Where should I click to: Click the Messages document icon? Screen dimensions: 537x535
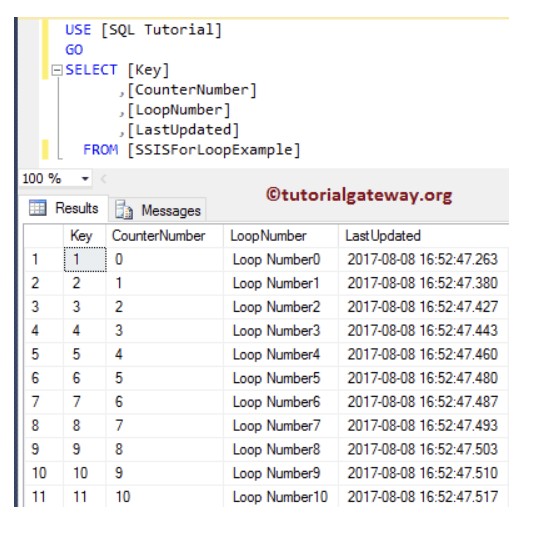click(123, 210)
